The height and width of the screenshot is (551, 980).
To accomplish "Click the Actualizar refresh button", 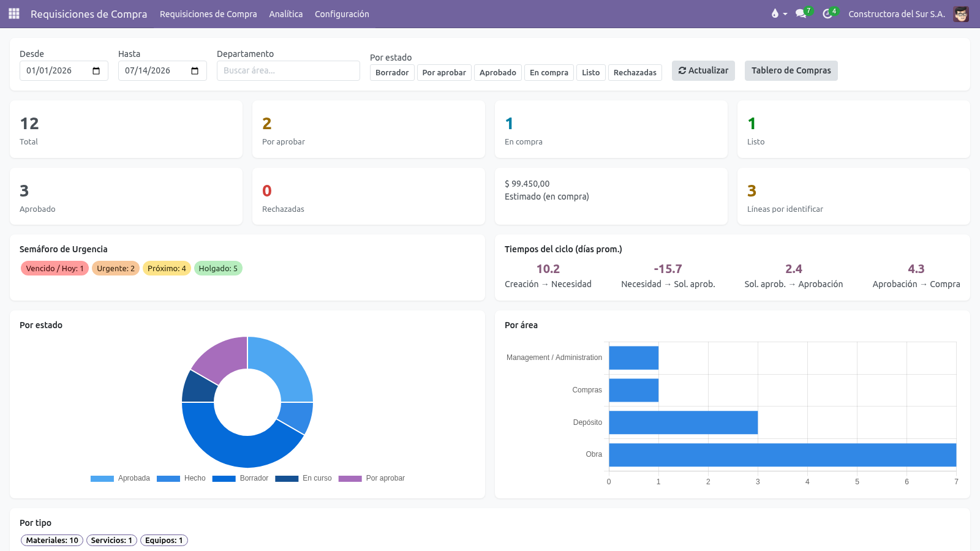I will coord(703,70).
